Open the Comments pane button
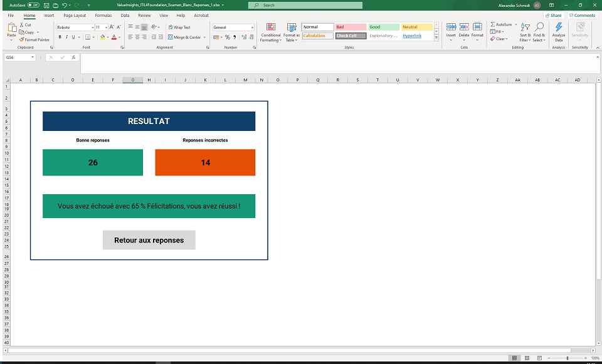 [582, 15]
